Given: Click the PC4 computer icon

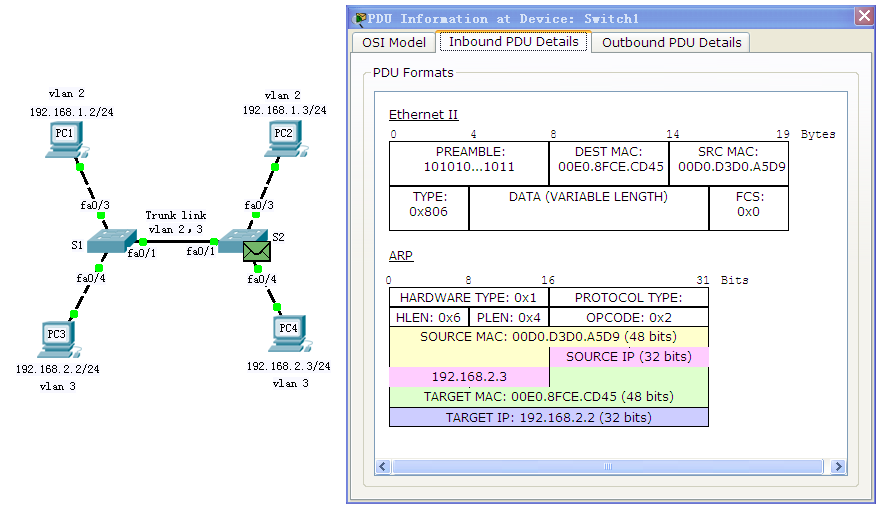Looking at the screenshot, I should [x=291, y=335].
